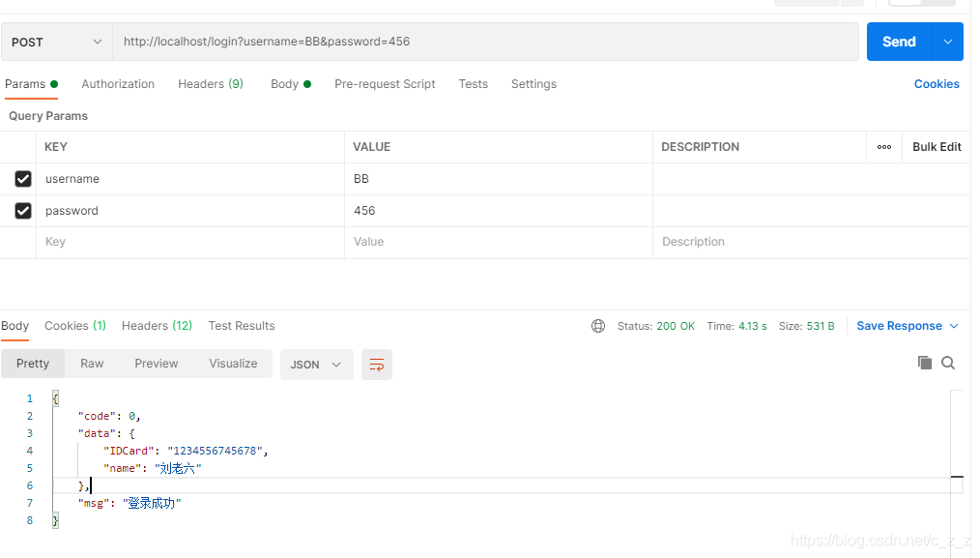Expand the Send button arrow options
Screen dimensions: 980x558
click(947, 42)
